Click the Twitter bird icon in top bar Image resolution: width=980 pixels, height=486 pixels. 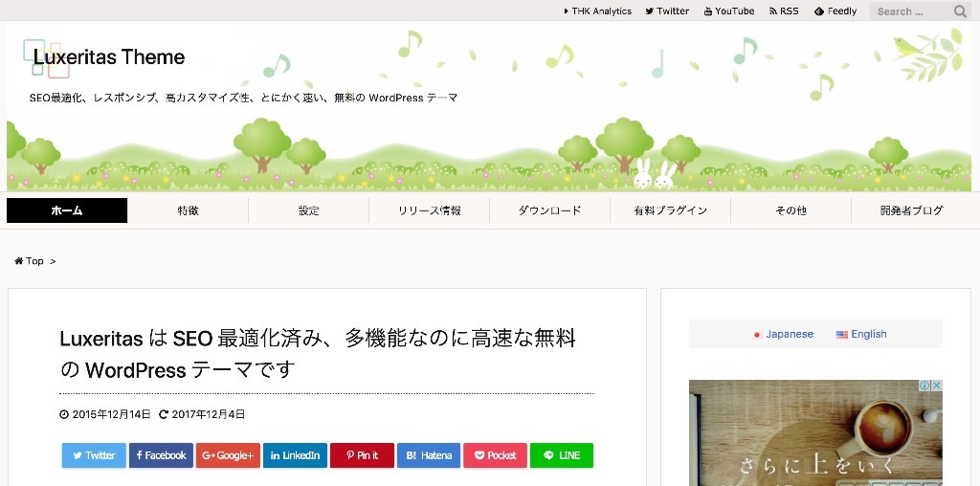point(650,11)
